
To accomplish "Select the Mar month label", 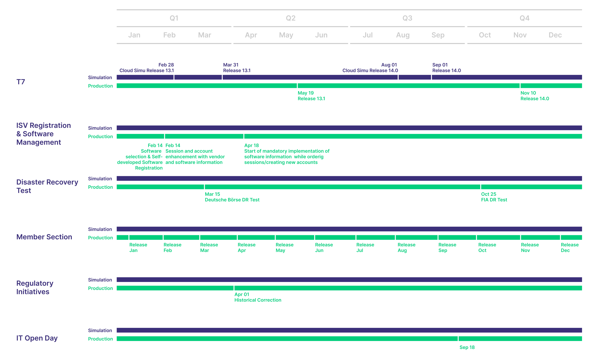I will pyautogui.click(x=205, y=35).
